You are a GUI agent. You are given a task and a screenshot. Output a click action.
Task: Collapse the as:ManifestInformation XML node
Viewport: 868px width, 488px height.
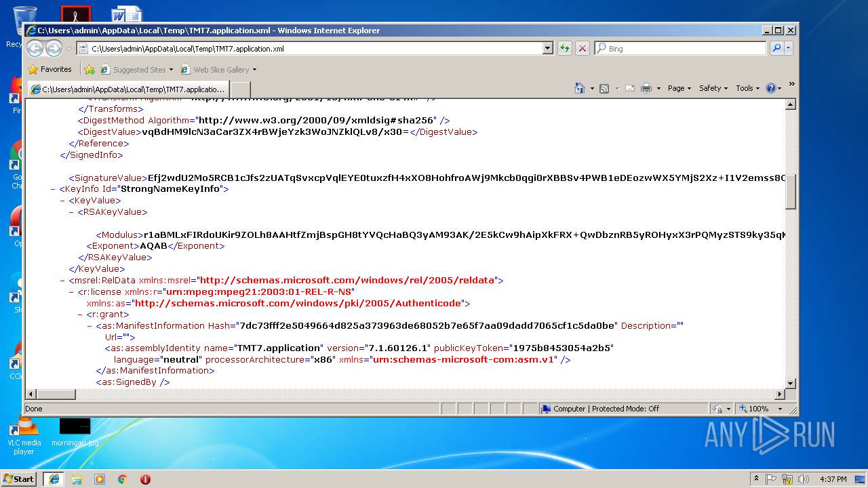[90, 325]
